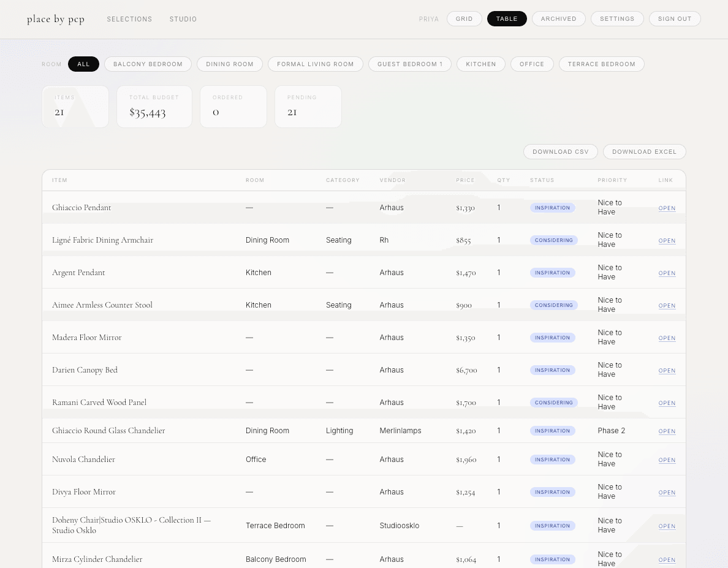Open link for Doheny Chair row
The height and width of the screenshot is (568, 728).
[667, 526]
